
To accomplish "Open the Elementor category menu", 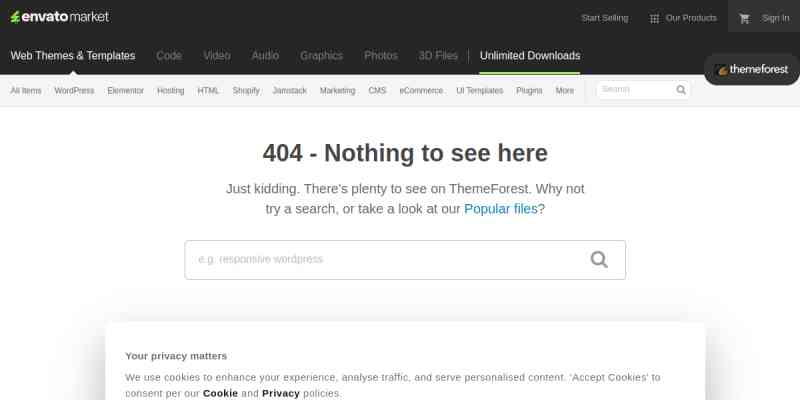I will point(126,91).
